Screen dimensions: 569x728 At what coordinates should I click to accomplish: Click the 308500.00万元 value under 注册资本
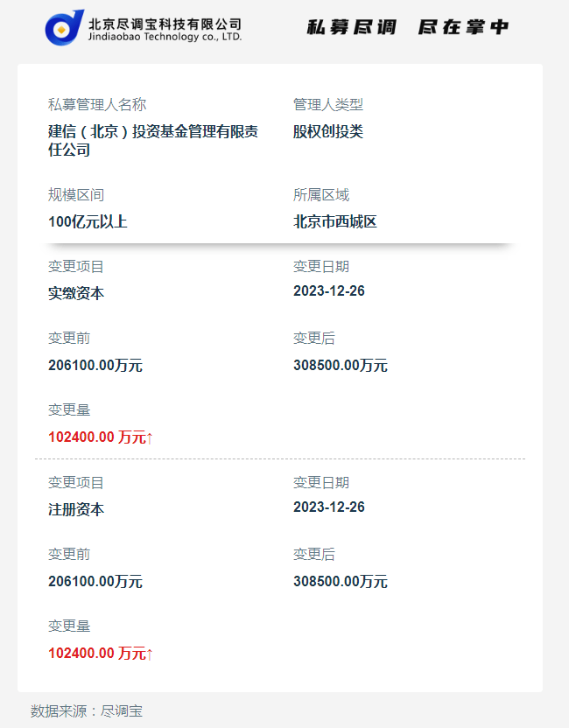click(341, 581)
